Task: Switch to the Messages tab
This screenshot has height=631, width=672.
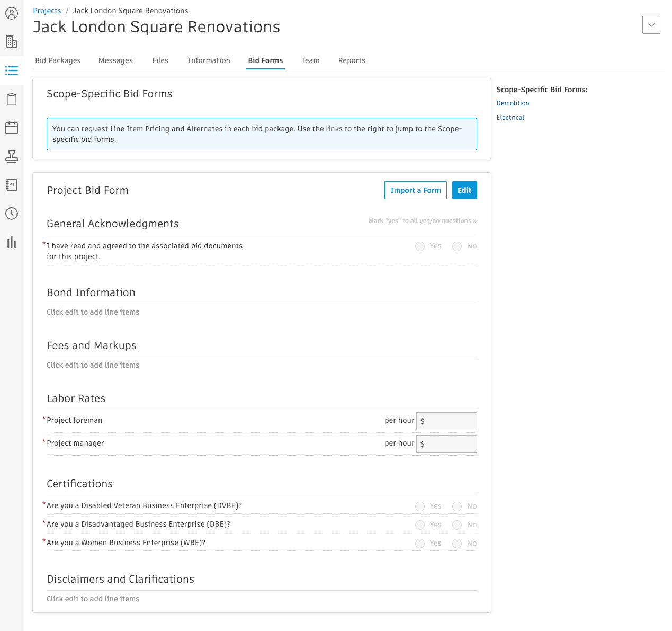Action: tap(115, 60)
